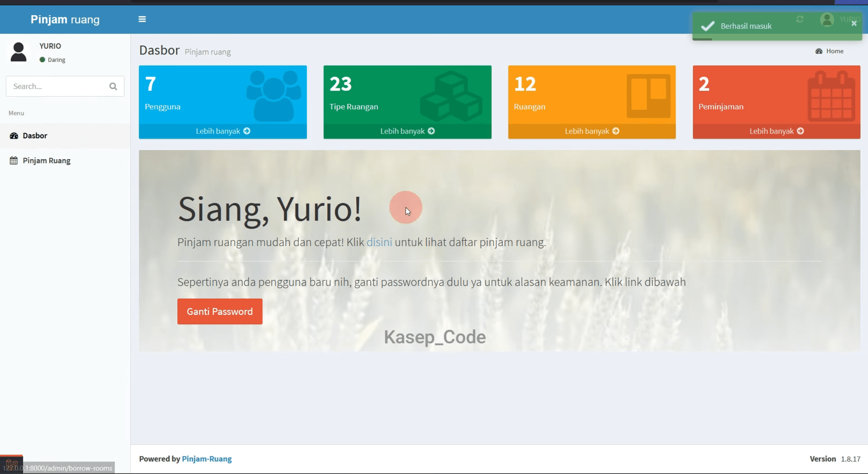The width and height of the screenshot is (868, 474).
Task: Open Lebih banyak under Pengguna
Action: [223, 131]
